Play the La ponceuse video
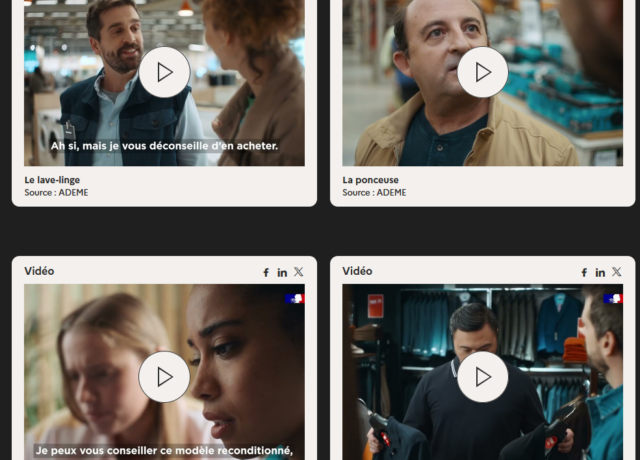This screenshot has height=460, width=640. click(482, 72)
